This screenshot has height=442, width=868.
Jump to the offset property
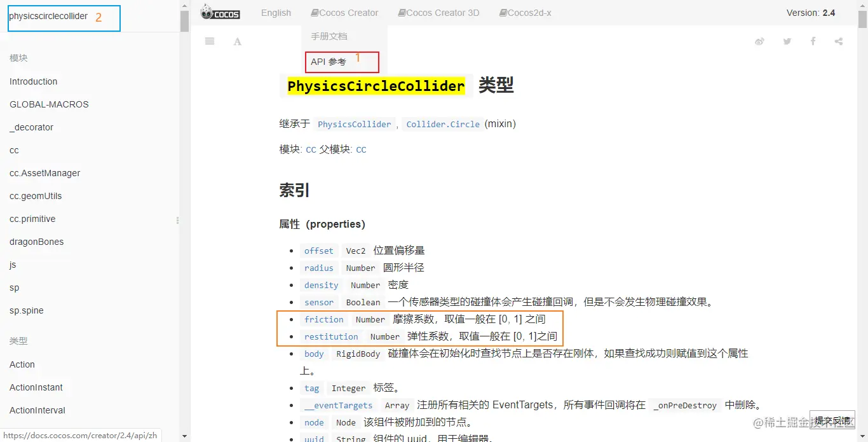(x=318, y=251)
